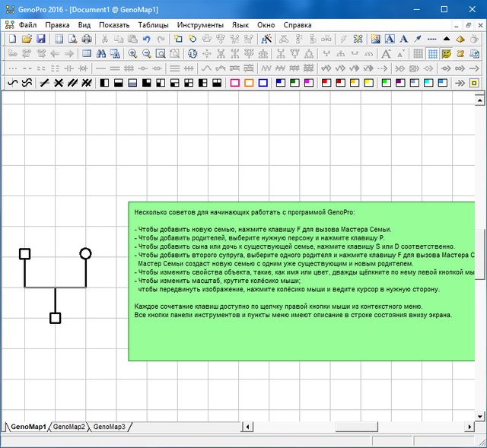
Task: Create a new document with the blank page icon
Action: pos(11,39)
